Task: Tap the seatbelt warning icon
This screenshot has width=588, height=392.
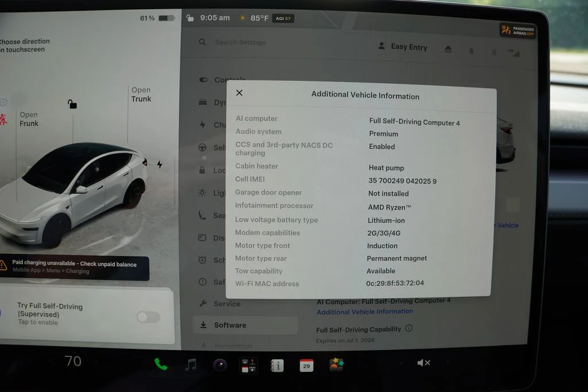Action: 3,119
